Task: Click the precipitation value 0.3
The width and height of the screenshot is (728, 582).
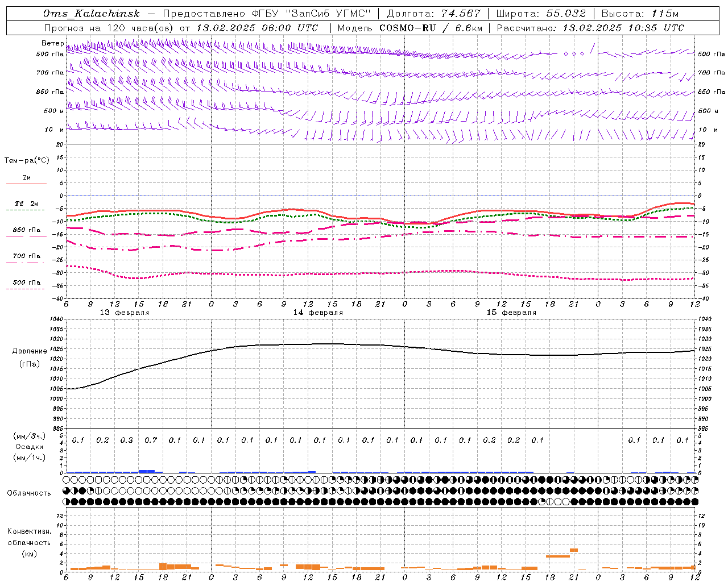Action: (126, 440)
